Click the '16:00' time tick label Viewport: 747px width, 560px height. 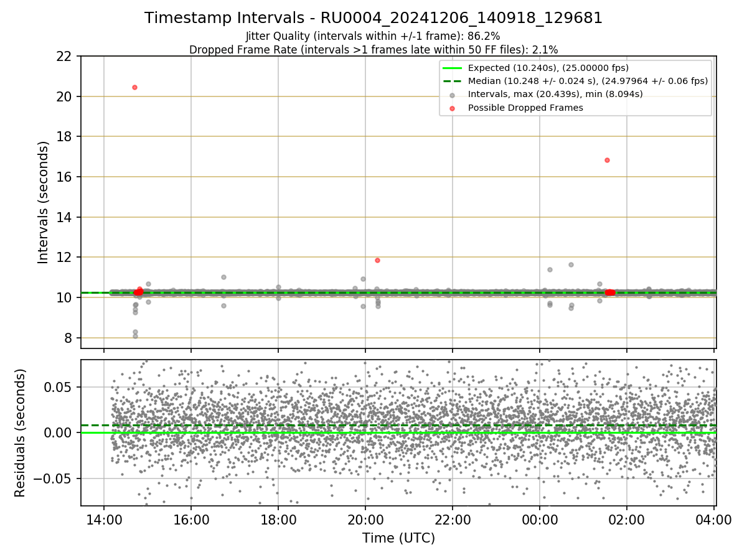pos(190,520)
